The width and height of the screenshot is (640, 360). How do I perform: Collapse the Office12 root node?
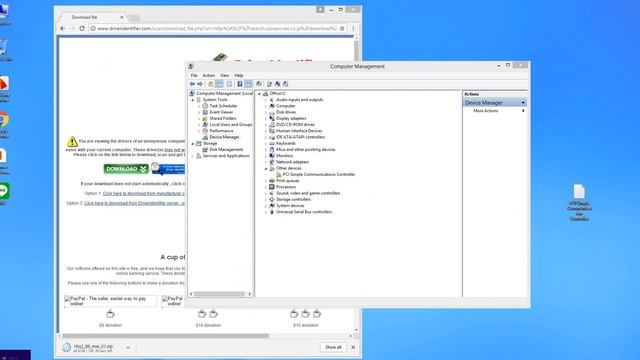[259, 93]
